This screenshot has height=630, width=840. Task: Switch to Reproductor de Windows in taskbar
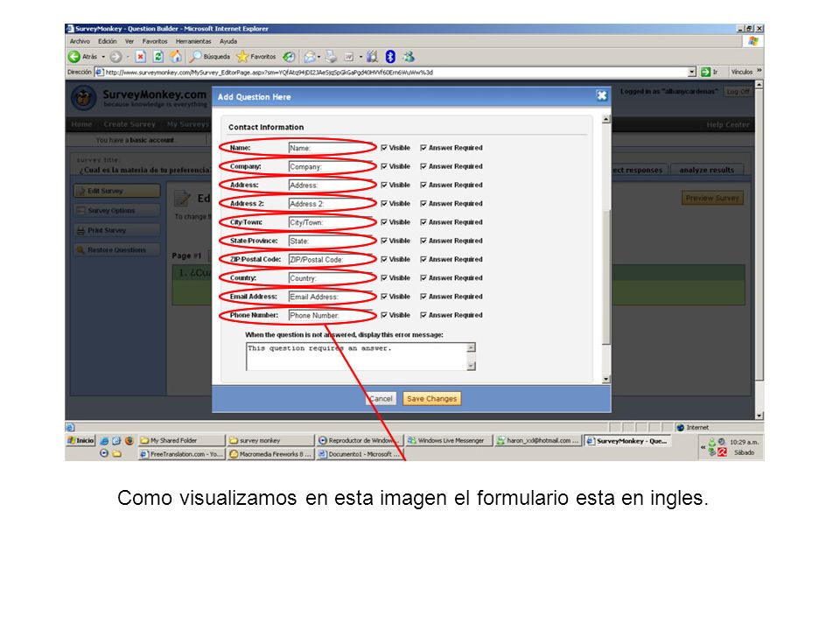pos(359,440)
